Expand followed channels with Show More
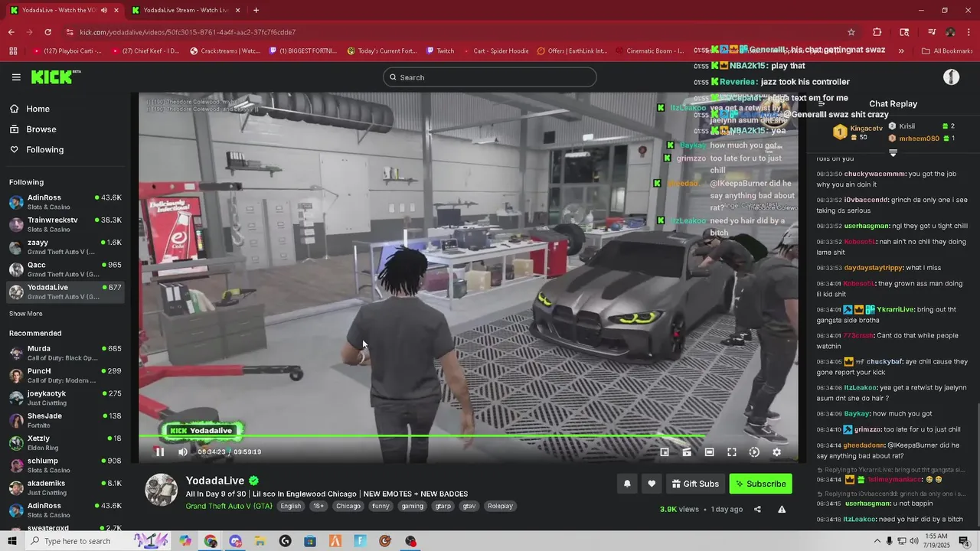This screenshot has width=980, height=551. tap(25, 314)
